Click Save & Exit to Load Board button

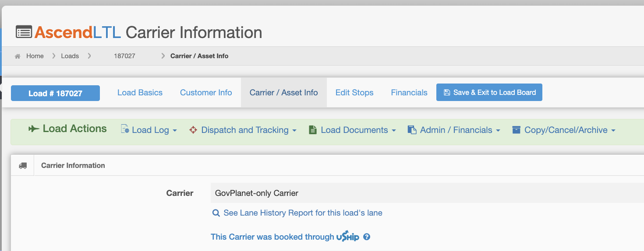coord(489,92)
